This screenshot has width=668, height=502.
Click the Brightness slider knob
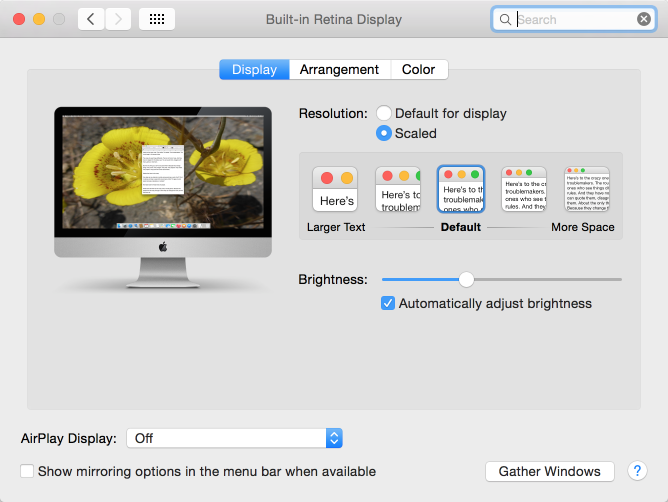(x=466, y=280)
